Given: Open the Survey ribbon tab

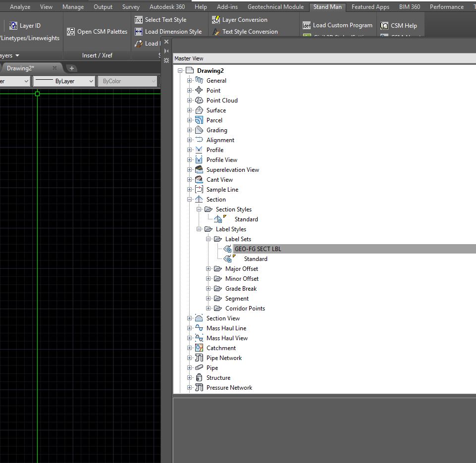Looking at the screenshot, I should [x=131, y=6].
